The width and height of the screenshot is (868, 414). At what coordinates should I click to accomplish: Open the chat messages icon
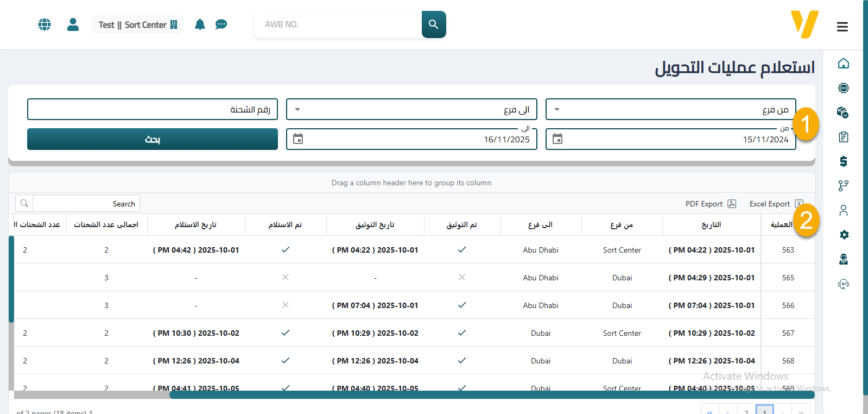221,24
